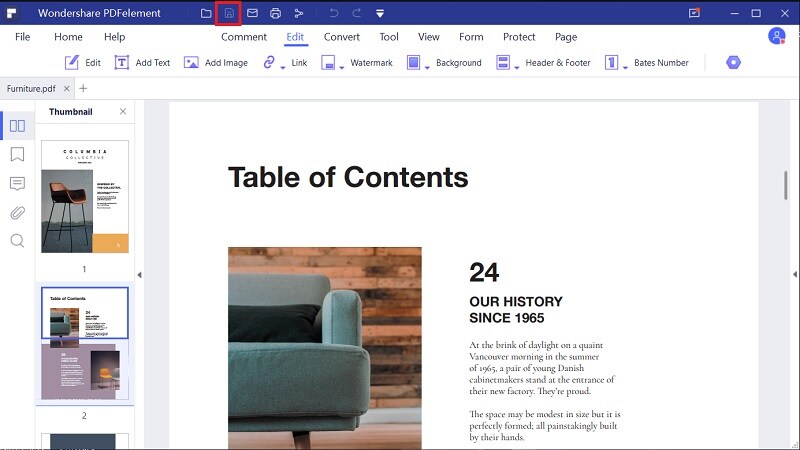Click the Header & Footer icon
Image resolution: width=800 pixels, height=450 pixels.
click(x=503, y=63)
